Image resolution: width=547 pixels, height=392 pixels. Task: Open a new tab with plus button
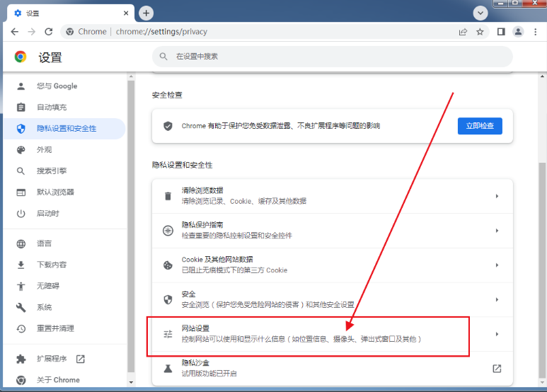point(146,13)
